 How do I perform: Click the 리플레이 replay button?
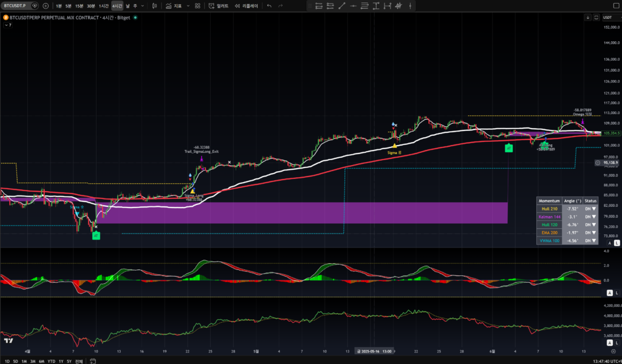pos(246,6)
